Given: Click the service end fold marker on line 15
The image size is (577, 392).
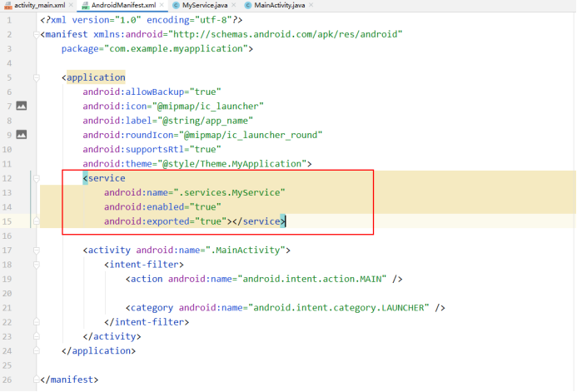Looking at the screenshot, I should tap(37, 221).
